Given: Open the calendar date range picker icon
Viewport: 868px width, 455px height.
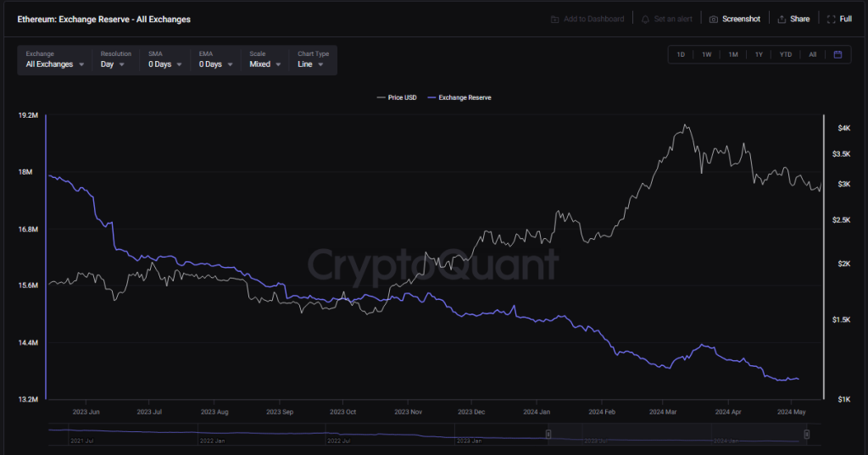Looking at the screenshot, I should [837, 54].
